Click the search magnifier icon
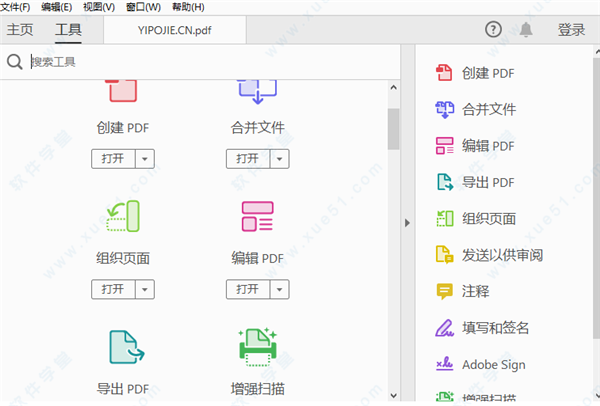The height and width of the screenshot is (406, 600). coord(15,62)
